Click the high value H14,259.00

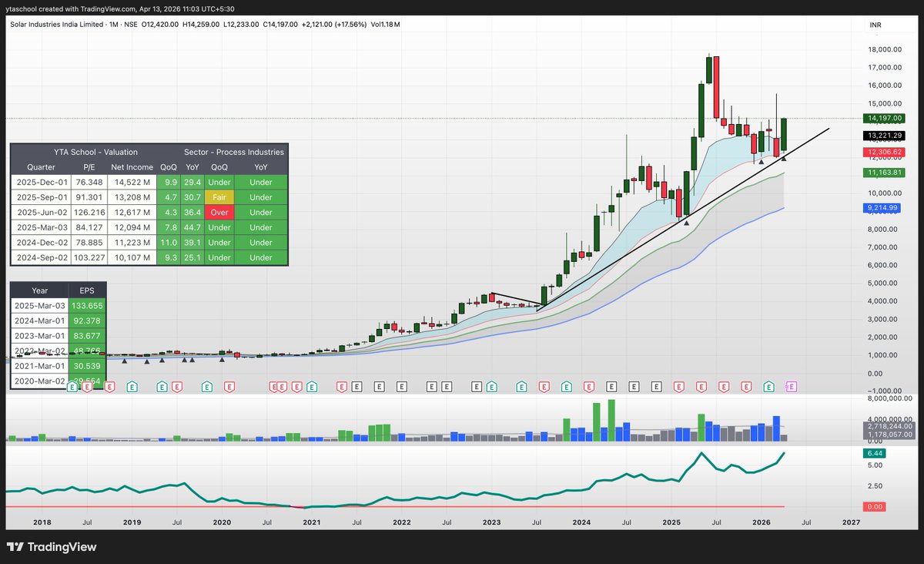[202, 25]
